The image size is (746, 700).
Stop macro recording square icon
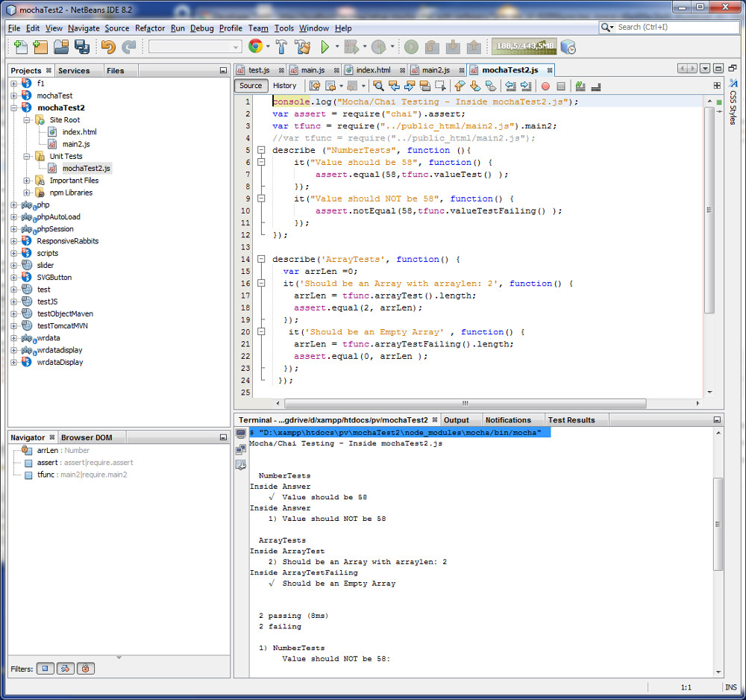[561, 86]
